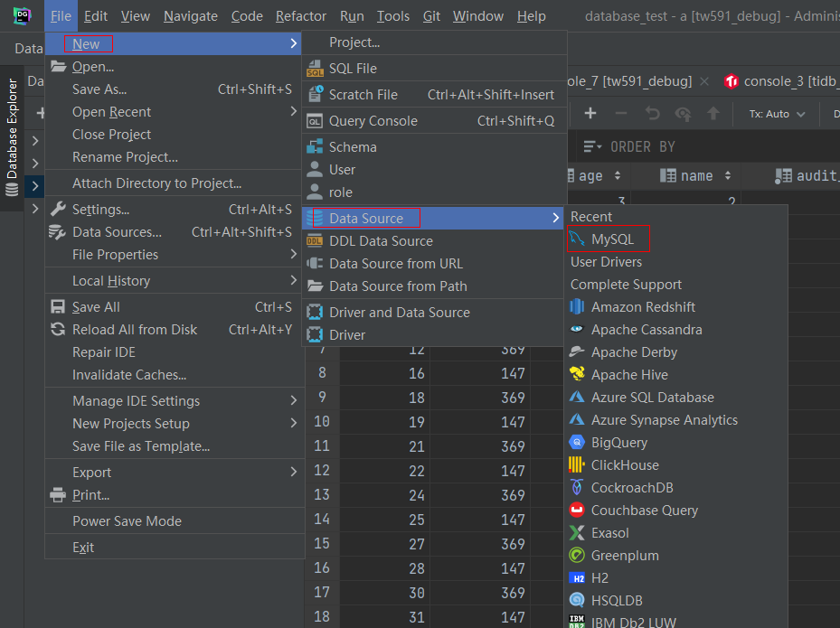
Task: Click the Schema icon in New submenu
Action: coord(315,146)
